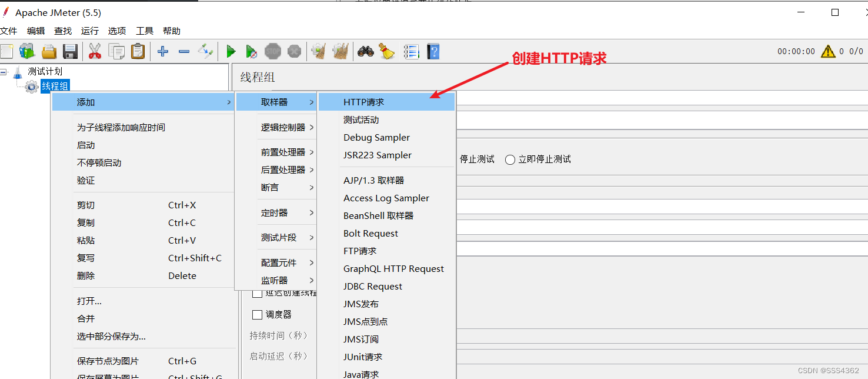Open the 查找 menu
868x379 pixels.
click(x=63, y=31)
